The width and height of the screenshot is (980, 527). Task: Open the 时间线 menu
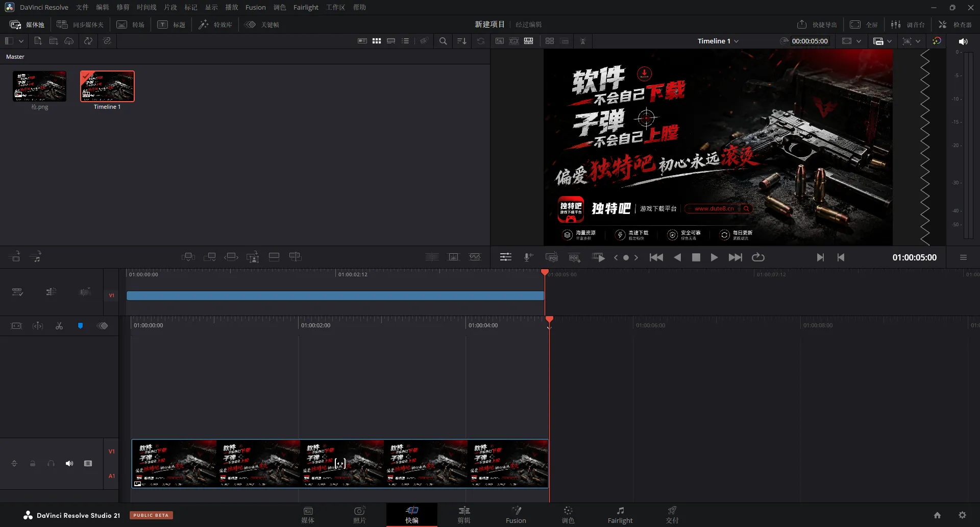coord(146,7)
